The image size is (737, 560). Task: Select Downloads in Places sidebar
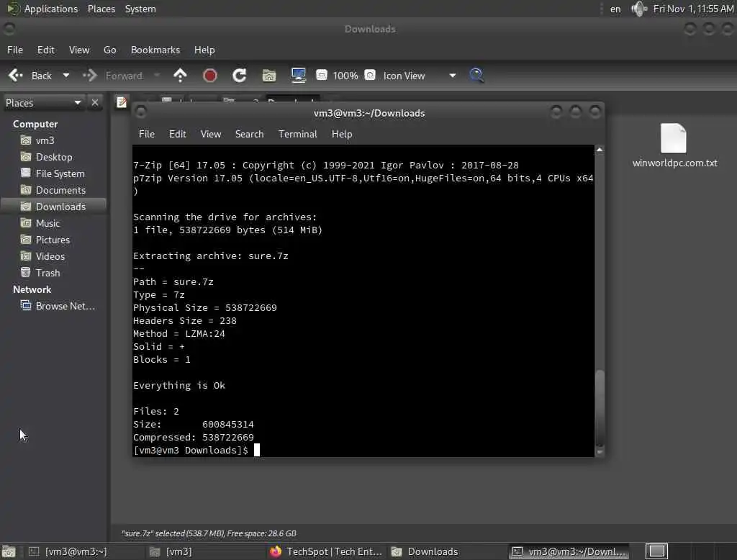(x=53, y=207)
